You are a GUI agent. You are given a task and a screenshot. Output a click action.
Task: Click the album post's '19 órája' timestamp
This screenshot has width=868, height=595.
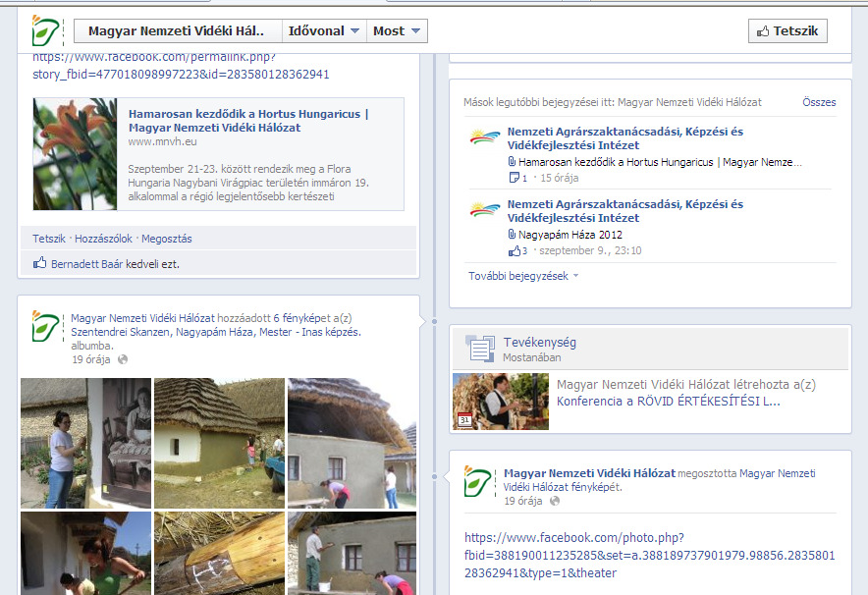(x=90, y=359)
